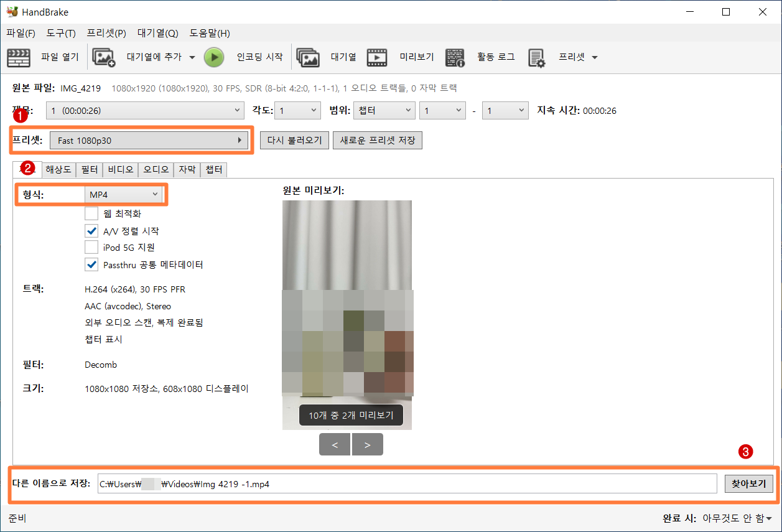Maximize the HandBrake window

[726, 12]
